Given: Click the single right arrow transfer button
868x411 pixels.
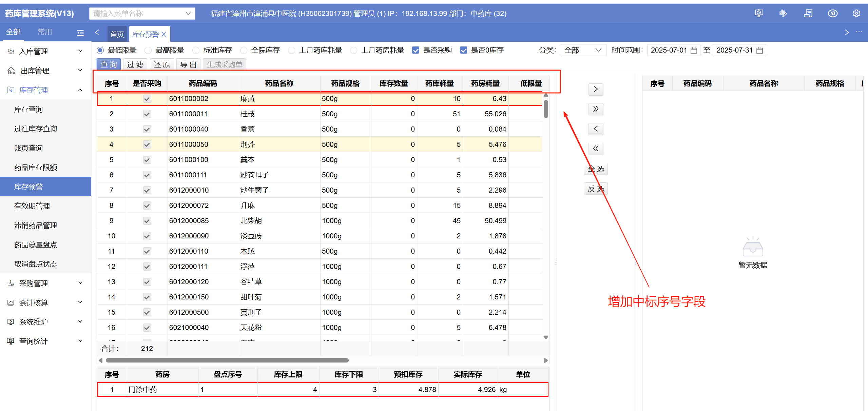Looking at the screenshot, I should (596, 90).
